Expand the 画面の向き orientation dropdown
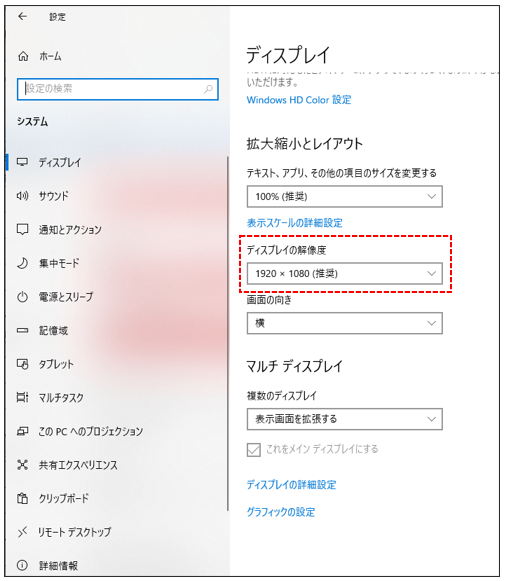Viewport: 506px width, 581px height. [344, 323]
